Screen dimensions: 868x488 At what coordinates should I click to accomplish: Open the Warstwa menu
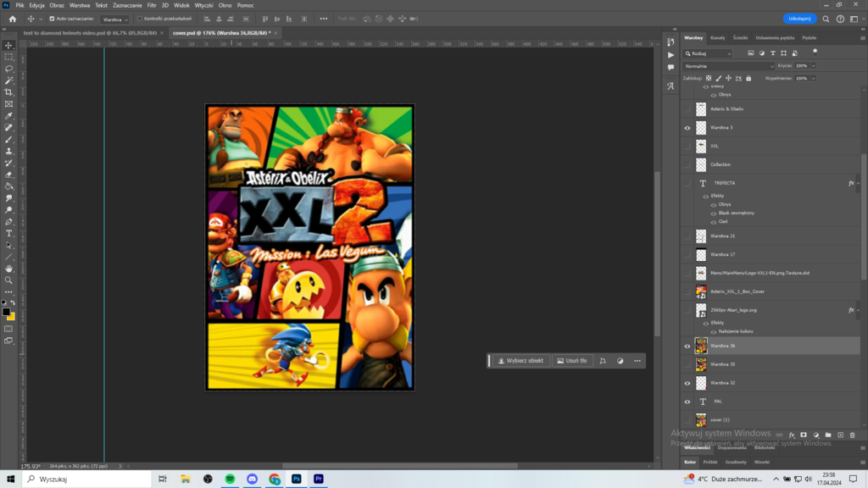pyautogui.click(x=80, y=5)
